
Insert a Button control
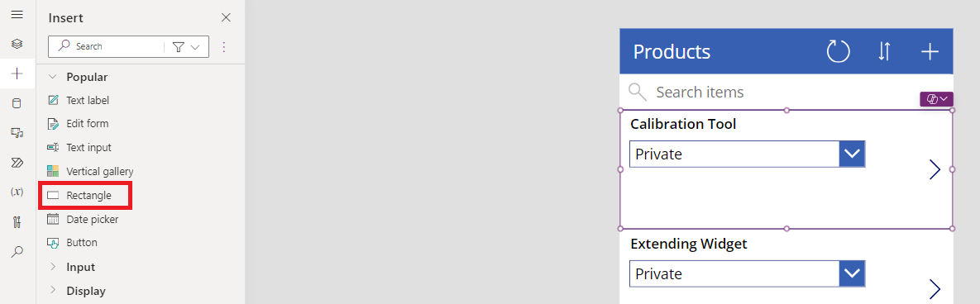click(x=73, y=243)
